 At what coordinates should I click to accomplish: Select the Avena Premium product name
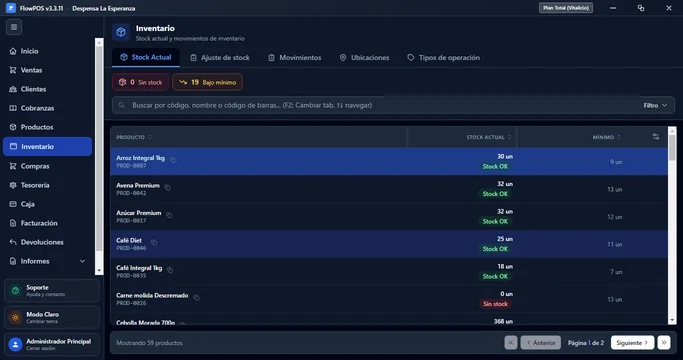(138, 185)
